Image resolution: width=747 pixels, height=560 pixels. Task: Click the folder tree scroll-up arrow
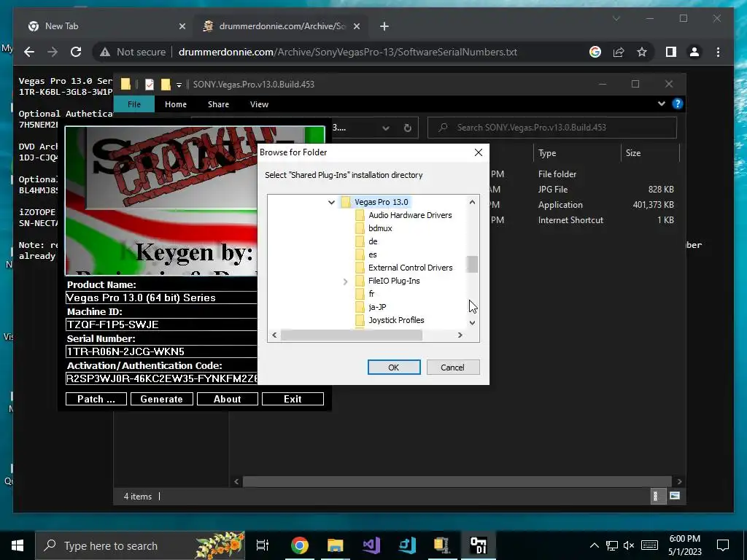(472, 202)
